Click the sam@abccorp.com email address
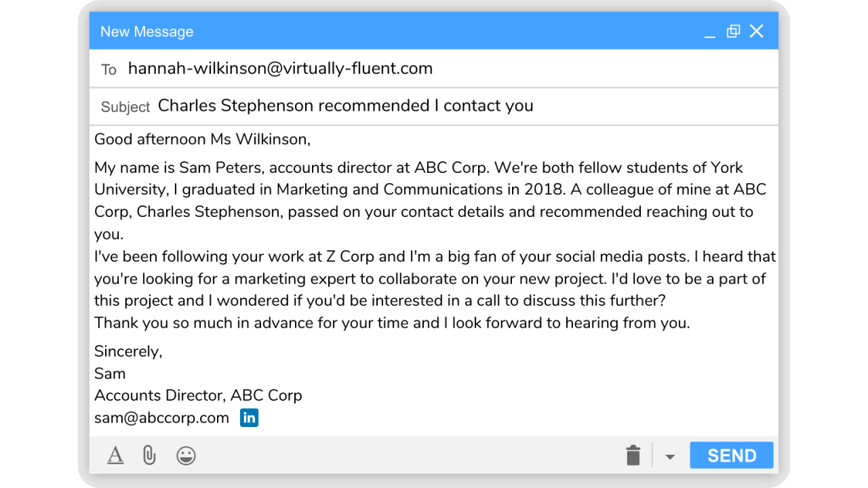This screenshot has height=488, width=868. point(162,418)
